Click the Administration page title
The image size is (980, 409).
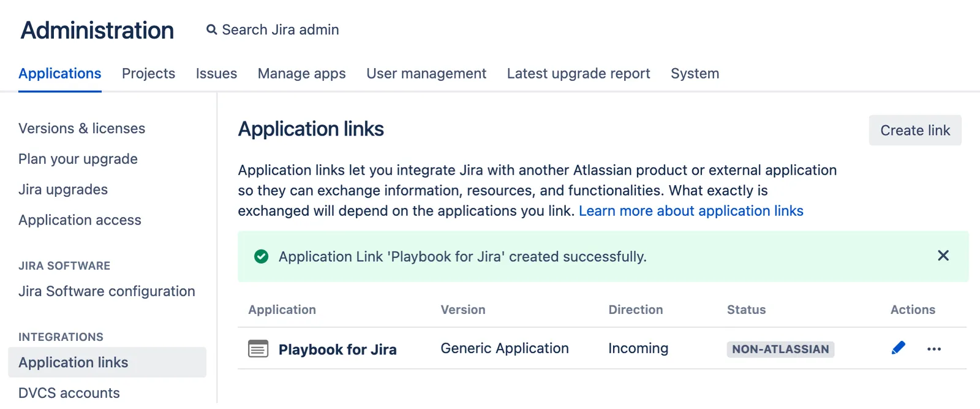(x=97, y=30)
